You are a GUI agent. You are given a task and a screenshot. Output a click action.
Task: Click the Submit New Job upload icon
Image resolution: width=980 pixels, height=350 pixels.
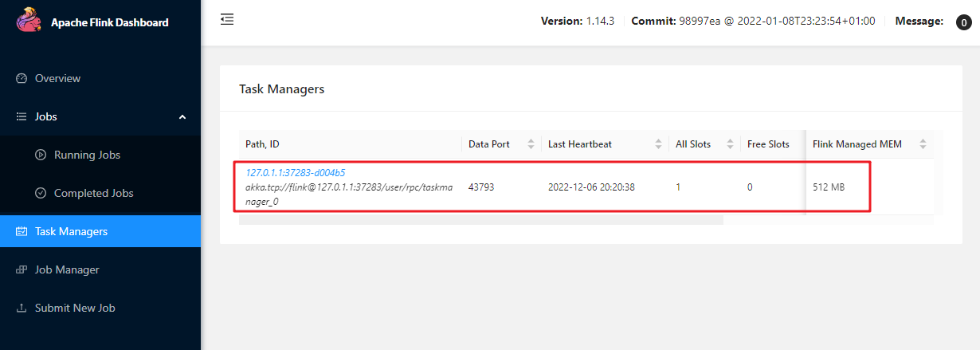22,308
